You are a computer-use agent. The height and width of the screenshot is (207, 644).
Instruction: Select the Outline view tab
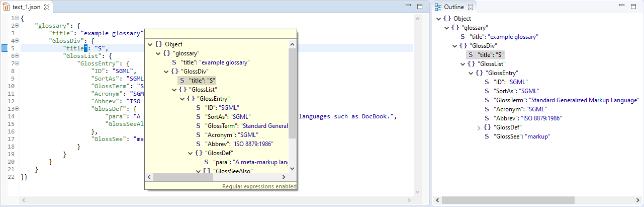pos(453,7)
